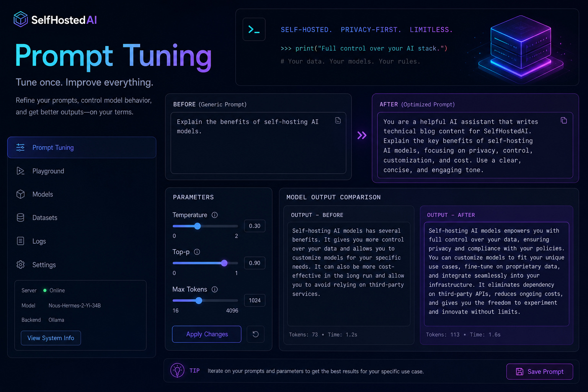Click the Prompt Tuning page title

click(113, 57)
